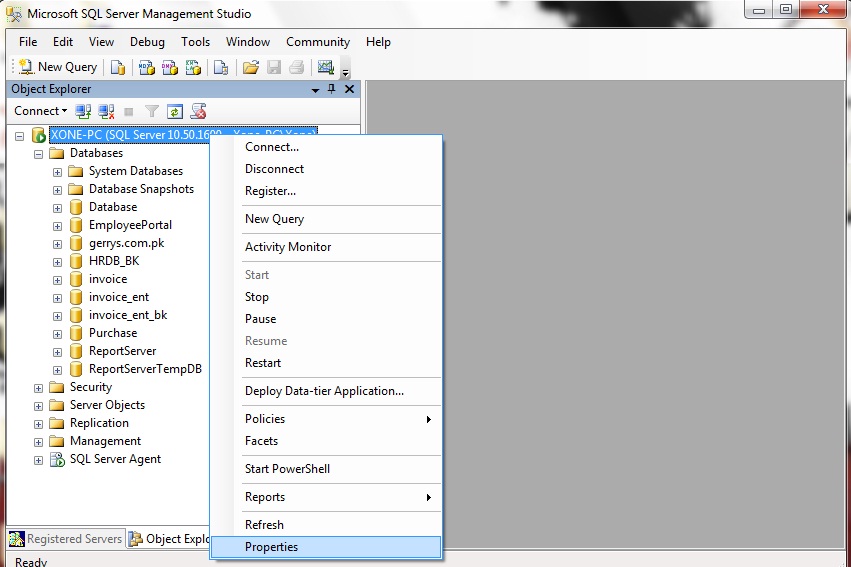Open Object Explorer window position dropdown

pyautogui.click(x=315, y=90)
